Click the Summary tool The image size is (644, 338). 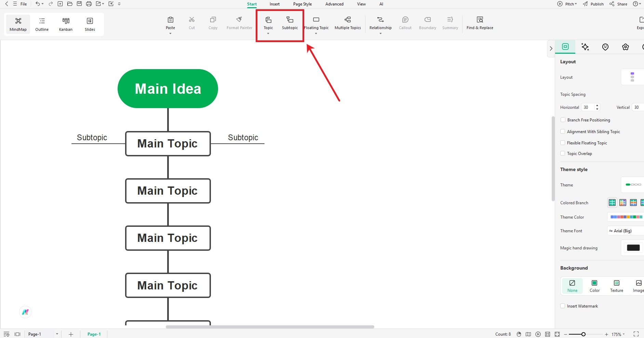(450, 23)
